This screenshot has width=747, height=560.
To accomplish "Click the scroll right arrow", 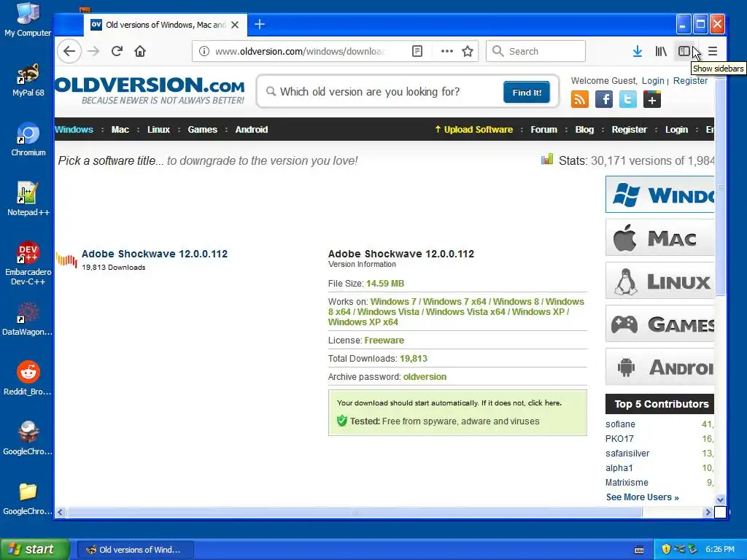I will (708, 513).
